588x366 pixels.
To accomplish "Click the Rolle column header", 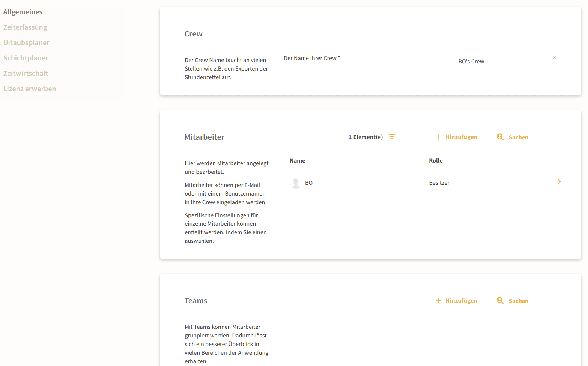I will [436, 161].
